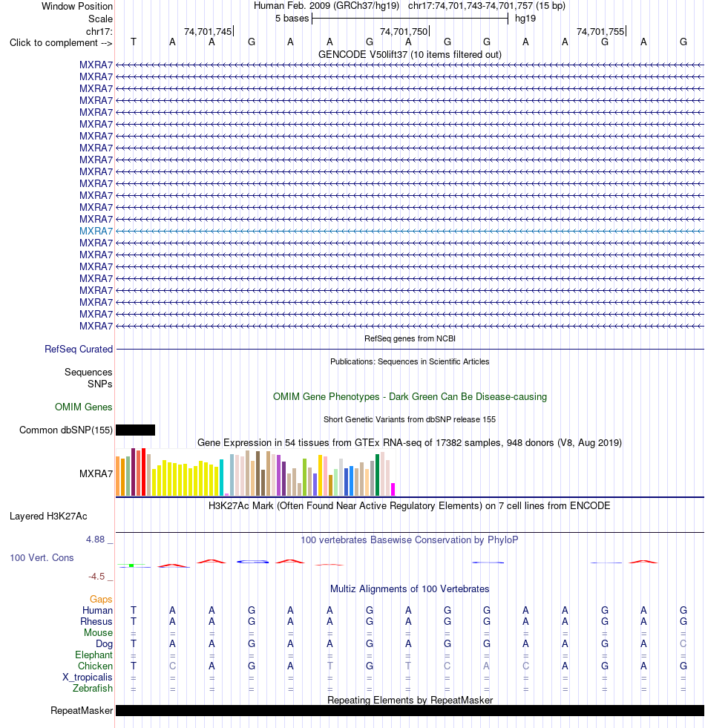The width and height of the screenshot is (705, 728).
Task: Click the Rhesus alignment row label
Action: [96, 622]
